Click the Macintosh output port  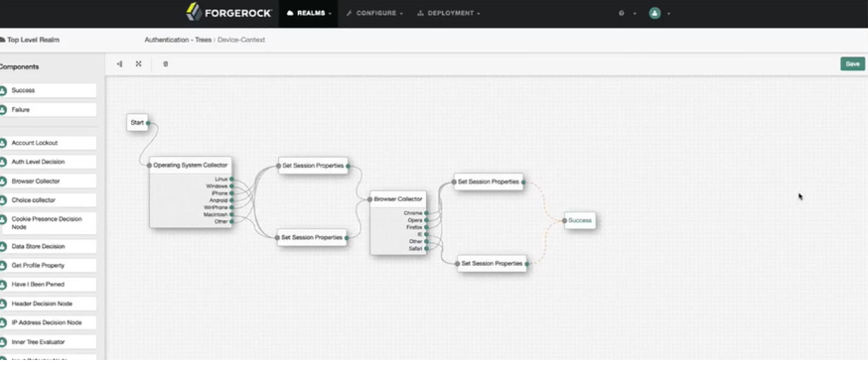click(x=231, y=214)
